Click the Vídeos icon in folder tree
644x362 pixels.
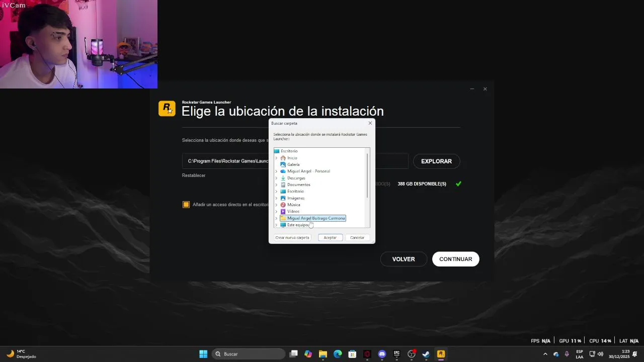click(283, 212)
